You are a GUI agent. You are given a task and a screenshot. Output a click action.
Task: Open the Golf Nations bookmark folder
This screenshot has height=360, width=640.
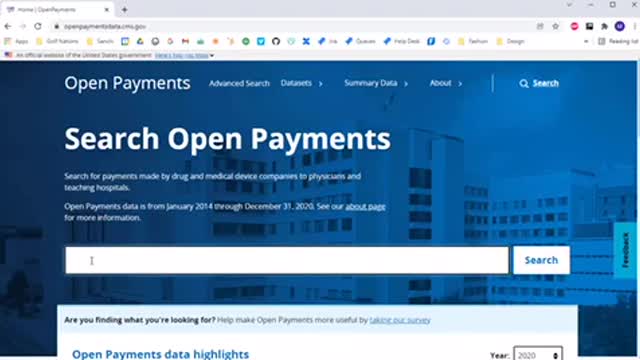(x=57, y=41)
